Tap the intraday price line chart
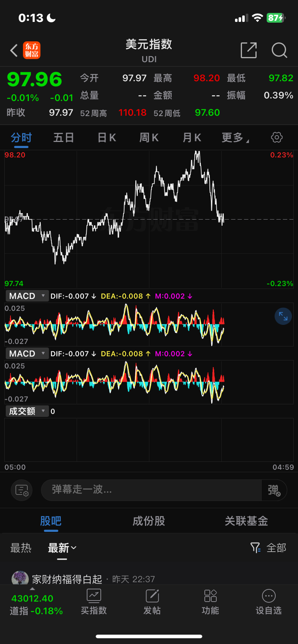Viewport: 298px width, 644px height. (x=149, y=219)
